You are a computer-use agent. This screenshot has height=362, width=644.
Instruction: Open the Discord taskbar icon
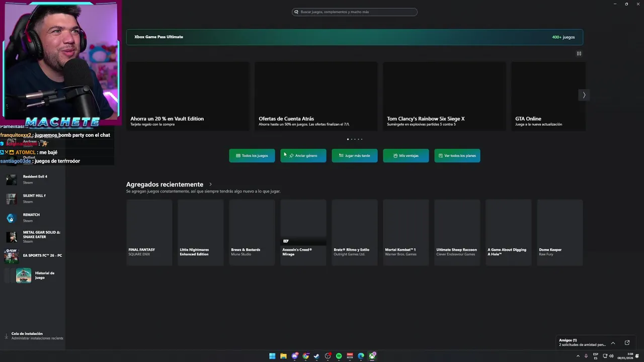[x=294, y=356]
